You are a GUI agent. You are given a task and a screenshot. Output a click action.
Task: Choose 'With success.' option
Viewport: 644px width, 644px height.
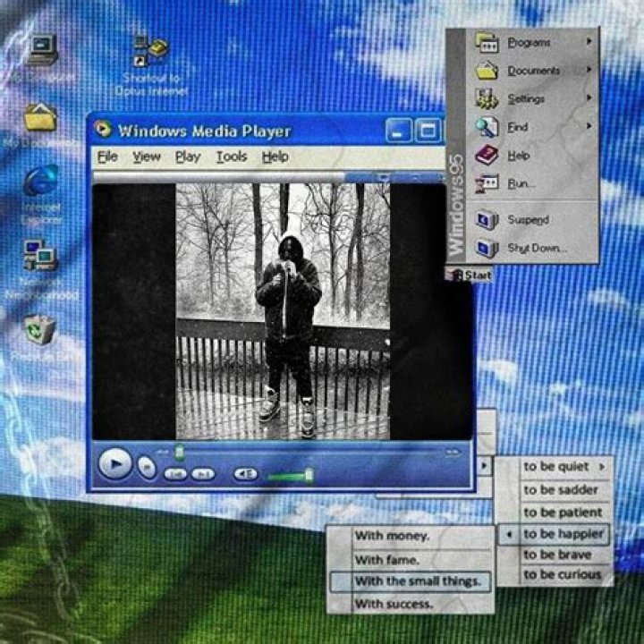coord(394,604)
